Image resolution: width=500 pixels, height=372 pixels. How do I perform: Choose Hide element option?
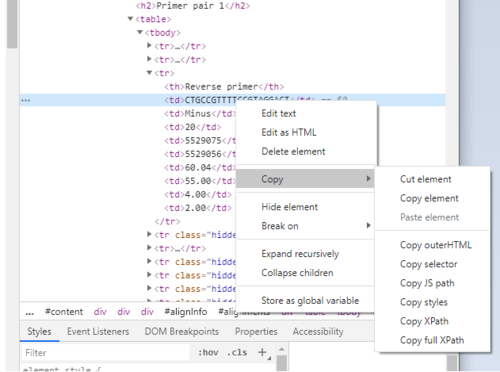pyautogui.click(x=289, y=207)
